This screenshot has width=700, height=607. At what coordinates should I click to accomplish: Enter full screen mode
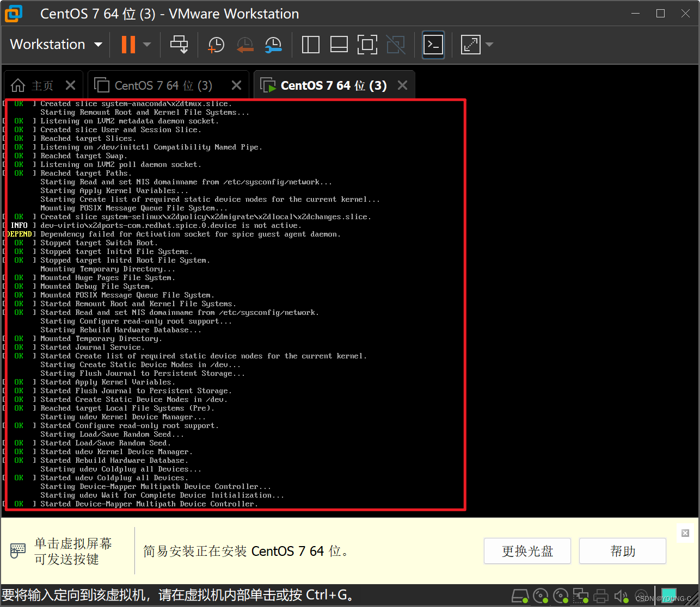coord(367,45)
